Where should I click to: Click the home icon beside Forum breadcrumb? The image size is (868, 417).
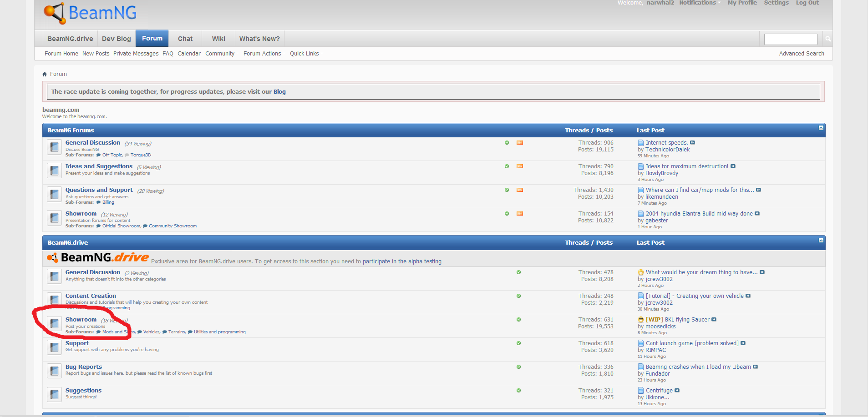45,74
